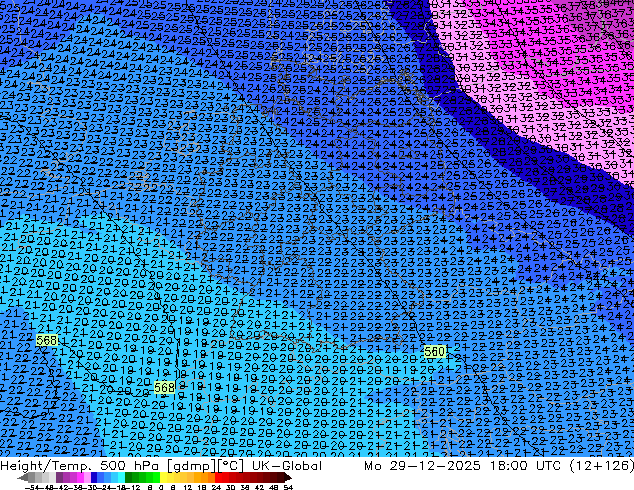
Task: Click the 'UK-Global' model name text
Action: click(x=287, y=466)
